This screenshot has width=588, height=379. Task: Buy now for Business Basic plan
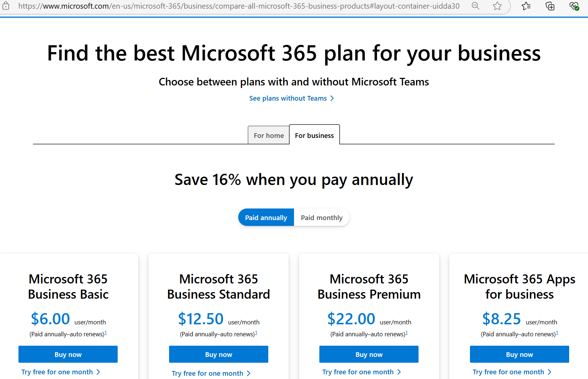[x=68, y=354]
